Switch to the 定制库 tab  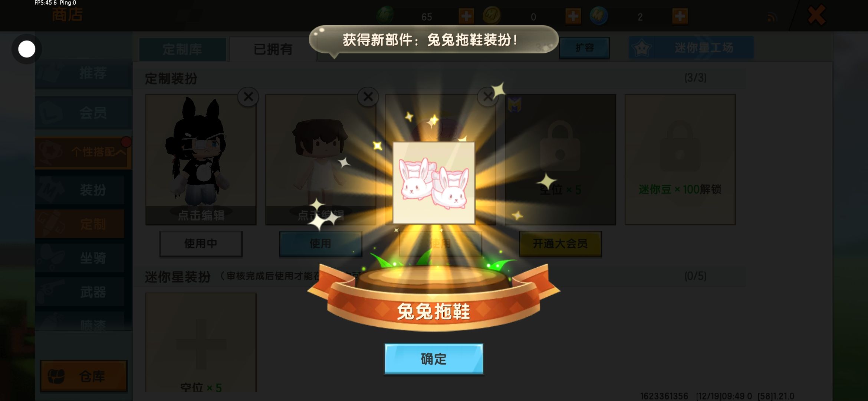click(x=183, y=49)
